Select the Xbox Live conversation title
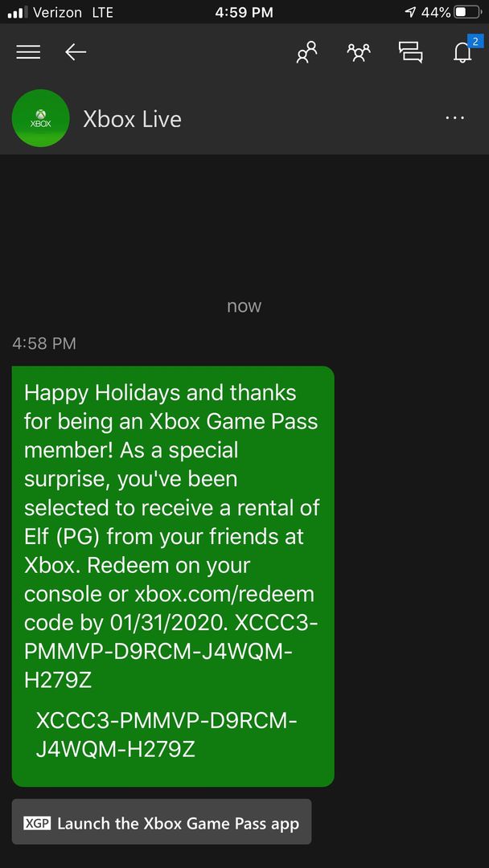 click(132, 119)
